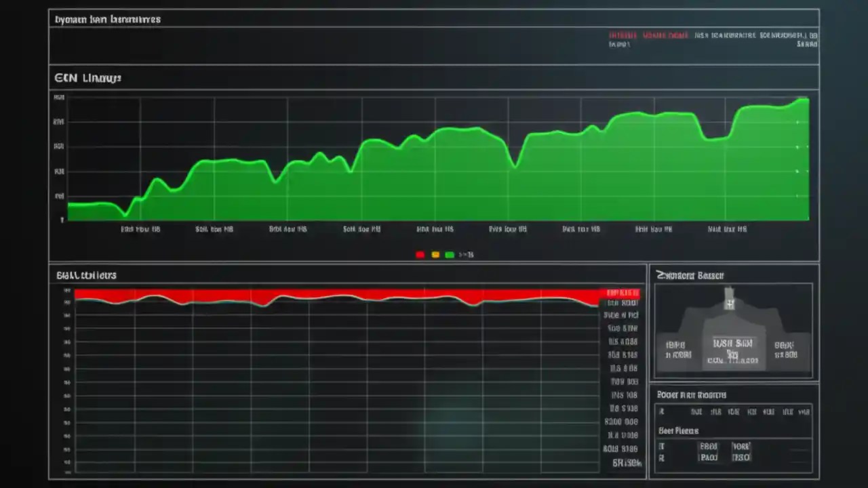868x488 pixels.
Task: Select the red status indicator in the chart legend
Action: [420, 254]
